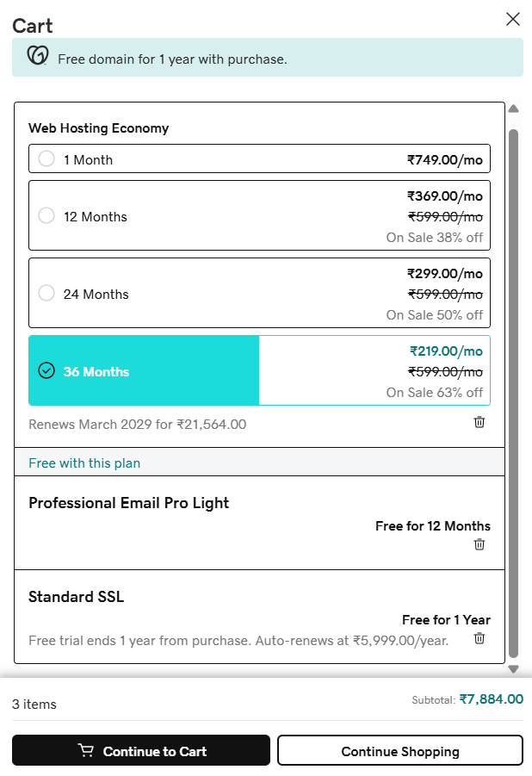Click the free domain promotional banner
The height and width of the screenshot is (776, 532).
[267, 58]
